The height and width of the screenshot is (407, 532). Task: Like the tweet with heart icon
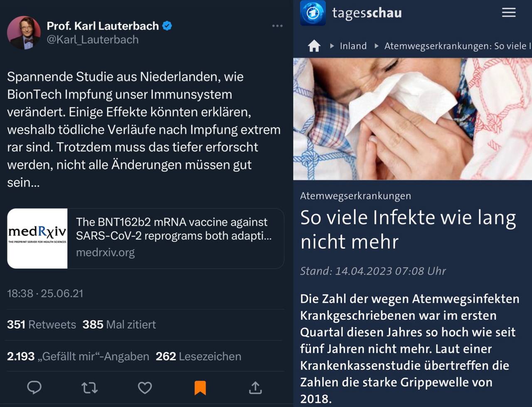tap(145, 387)
